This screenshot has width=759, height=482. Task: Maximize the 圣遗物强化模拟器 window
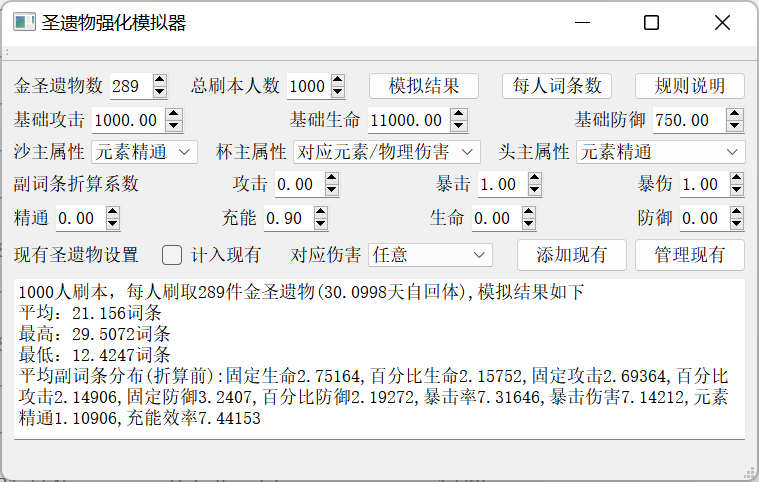(651, 22)
